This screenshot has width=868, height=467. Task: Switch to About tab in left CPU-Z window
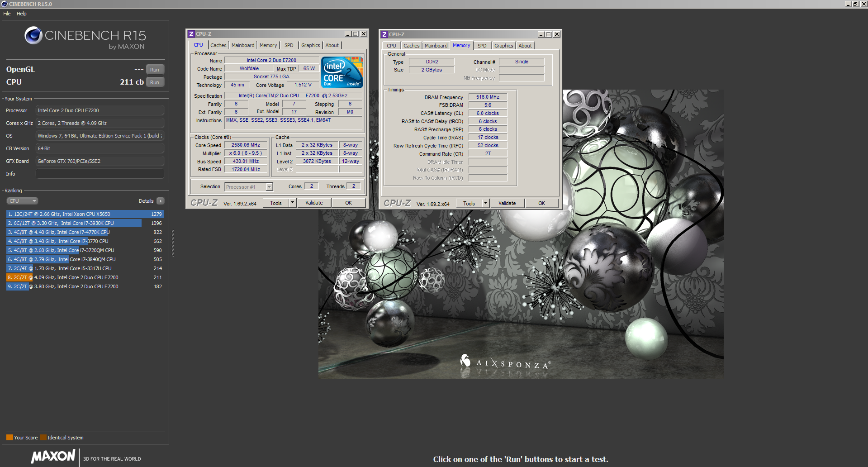[x=332, y=45]
